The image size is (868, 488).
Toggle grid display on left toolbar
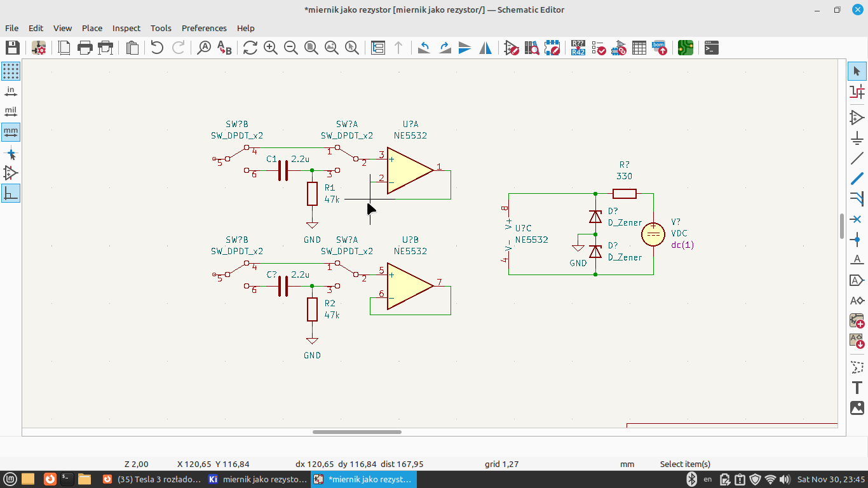[11, 71]
